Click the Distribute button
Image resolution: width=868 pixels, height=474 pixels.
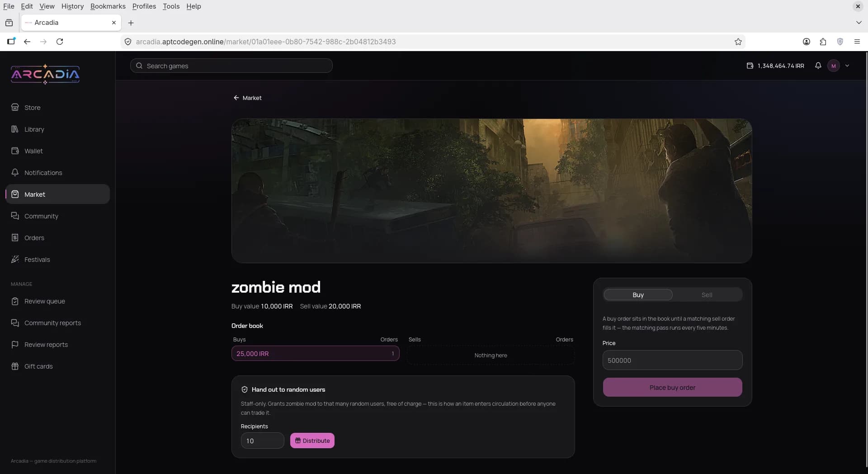pyautogui.click(x=312, y=441)
